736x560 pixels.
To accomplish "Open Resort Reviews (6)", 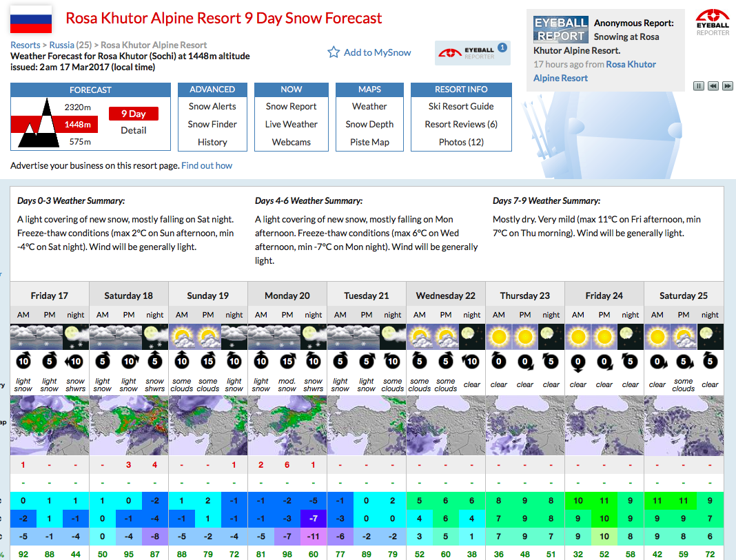I will (x=461, y=124).
